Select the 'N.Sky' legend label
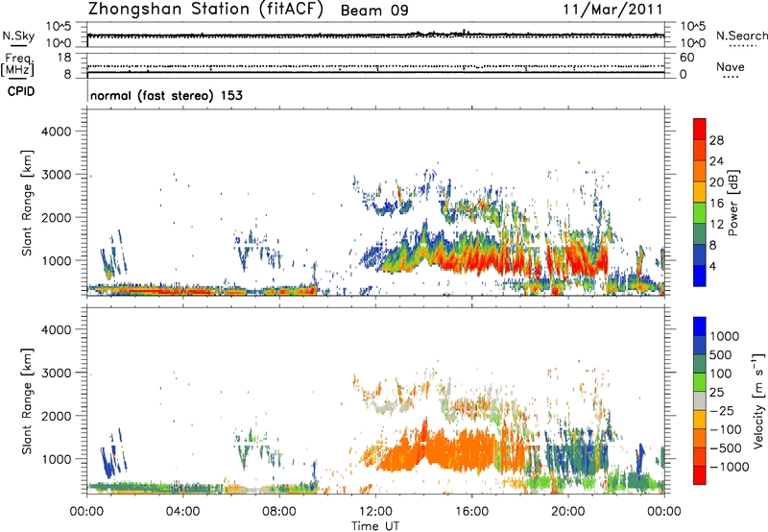 18,36
